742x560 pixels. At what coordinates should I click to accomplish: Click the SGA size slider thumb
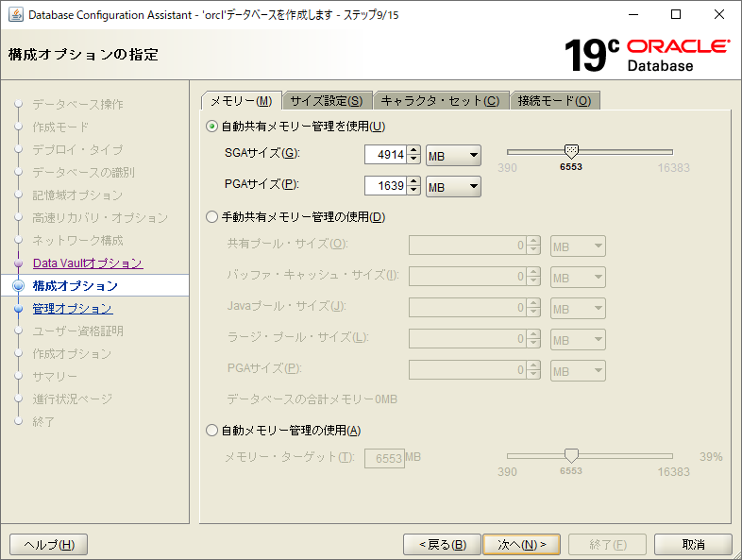(x=571, y=151)
